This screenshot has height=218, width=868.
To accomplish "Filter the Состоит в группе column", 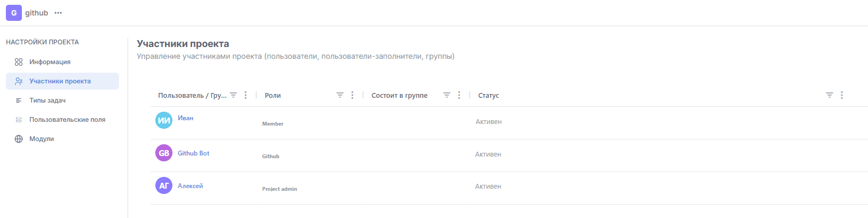I will pyautogui.click(x=447, y=95).
